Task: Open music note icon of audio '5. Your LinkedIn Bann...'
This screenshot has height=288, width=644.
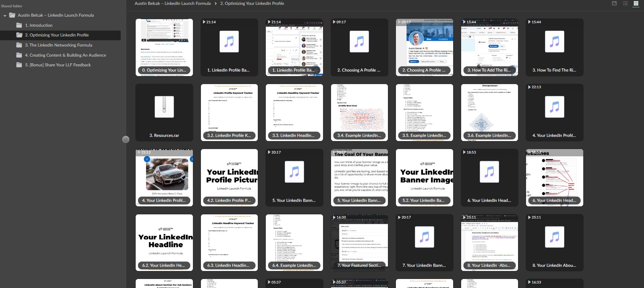Action: click(x=294, y=172)
